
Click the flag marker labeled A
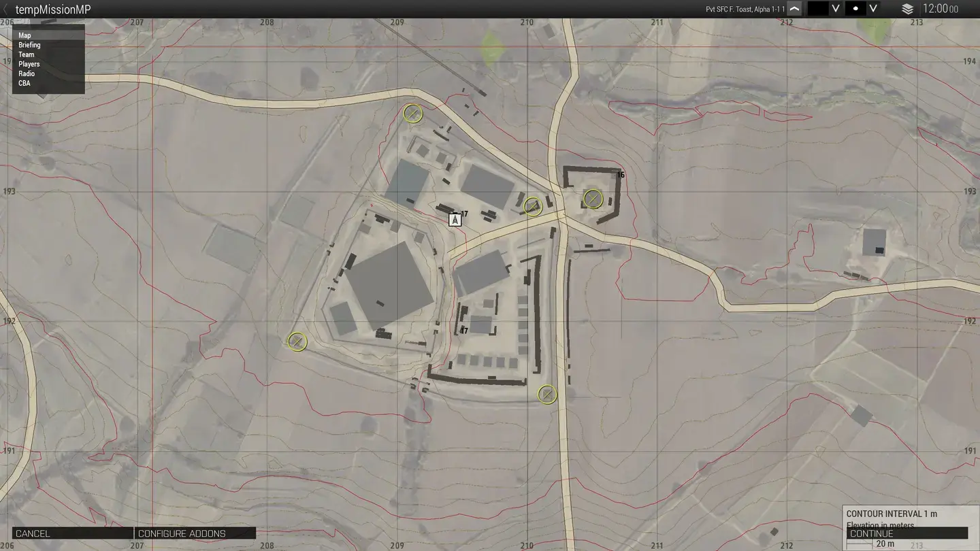click(455, 219)
